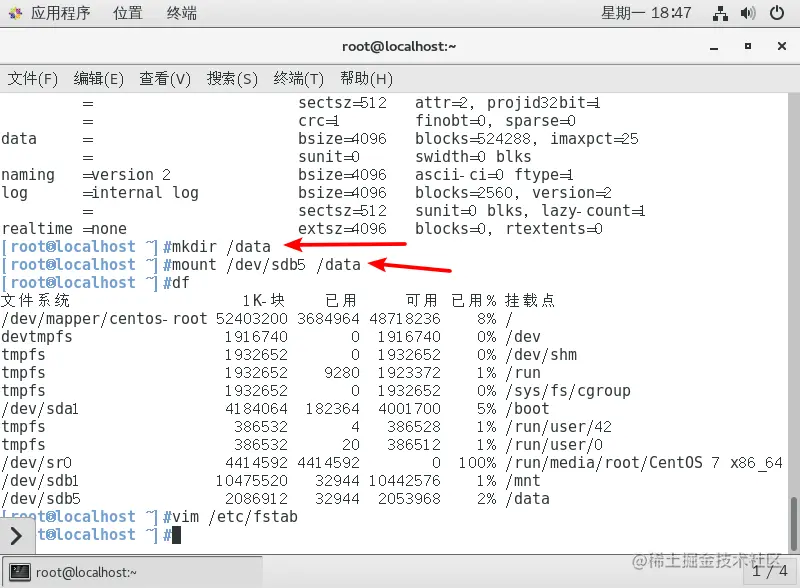
Task: Open the 搜索(S) menu
Action: coord(232,79)
